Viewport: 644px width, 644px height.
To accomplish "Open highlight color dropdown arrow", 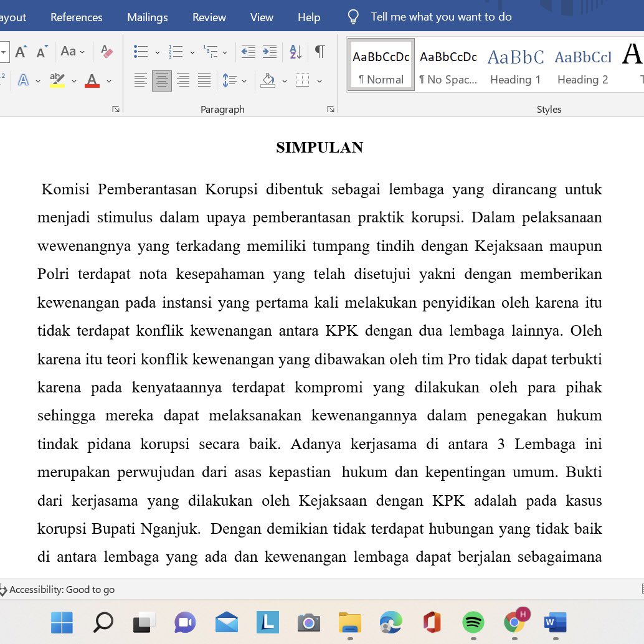I will 74,81.
